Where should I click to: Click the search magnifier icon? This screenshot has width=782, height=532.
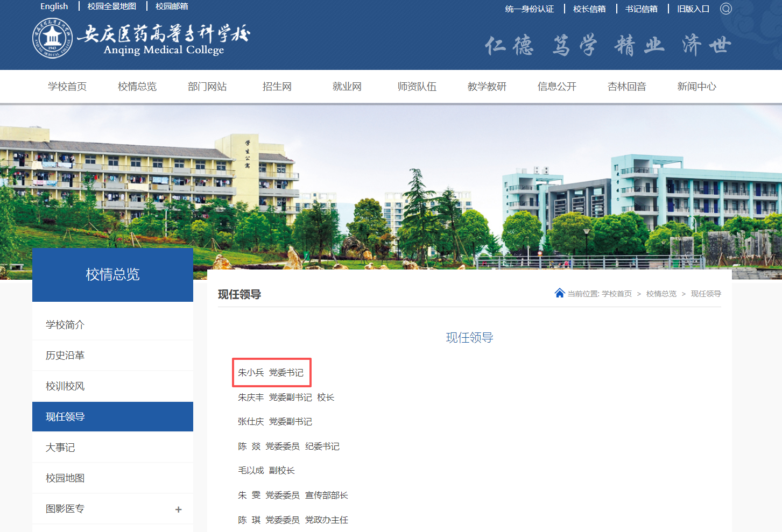tap(725, 9)
